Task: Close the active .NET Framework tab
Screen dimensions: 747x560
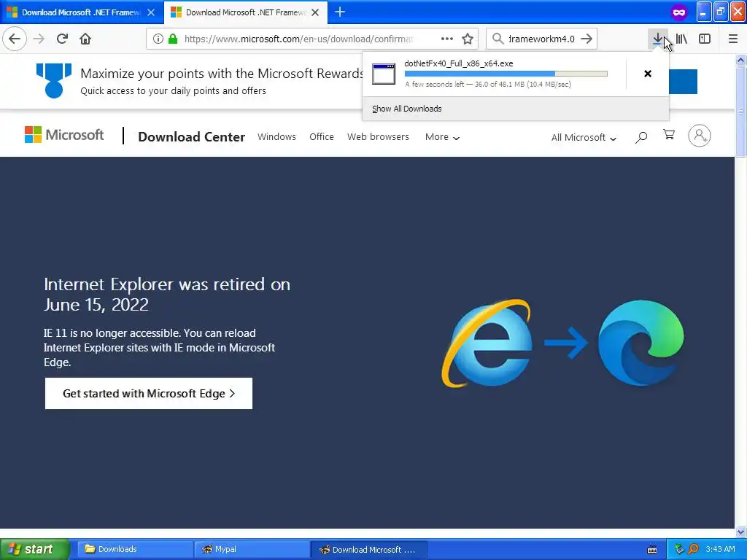Action: [315, 12]
